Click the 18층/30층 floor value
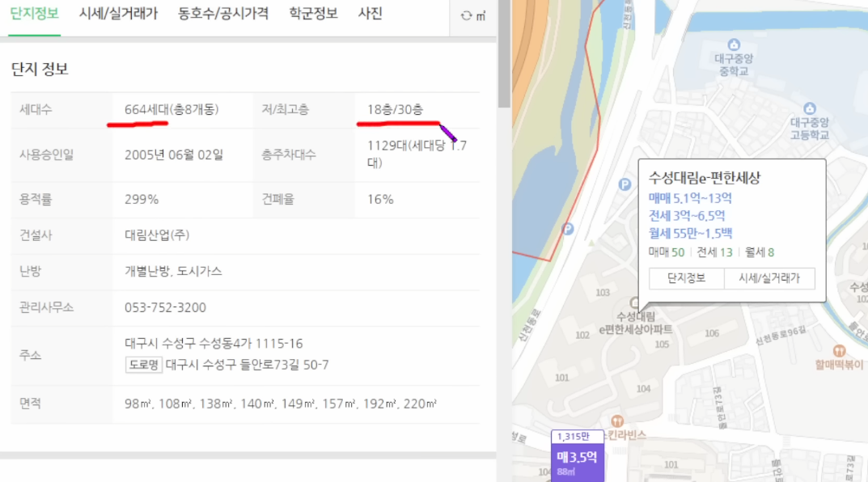Image resolution: width=868 pixels, height=482 pixels. 396,109
